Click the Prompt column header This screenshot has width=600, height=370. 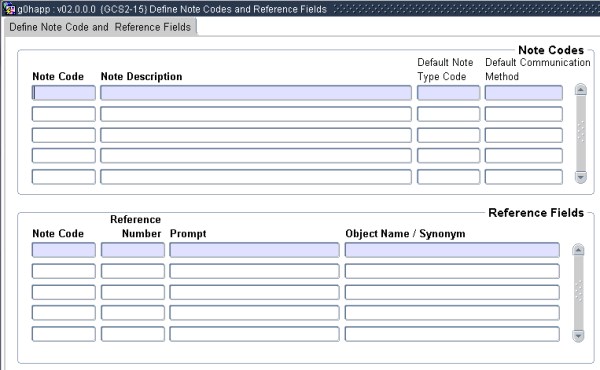point(188,234)
